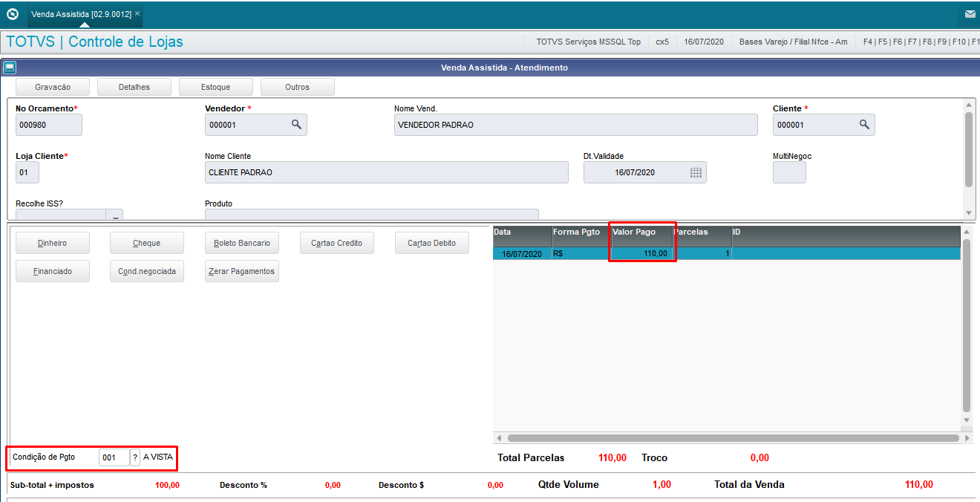
Task: Click the payments grid scroll down arrow
Action: tap(967, 421)
